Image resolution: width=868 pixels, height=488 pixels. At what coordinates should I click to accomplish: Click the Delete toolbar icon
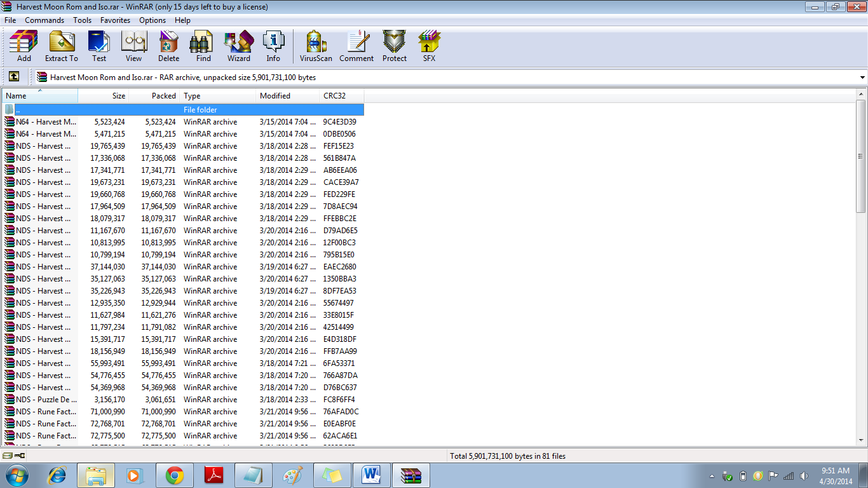pos(168,46)
